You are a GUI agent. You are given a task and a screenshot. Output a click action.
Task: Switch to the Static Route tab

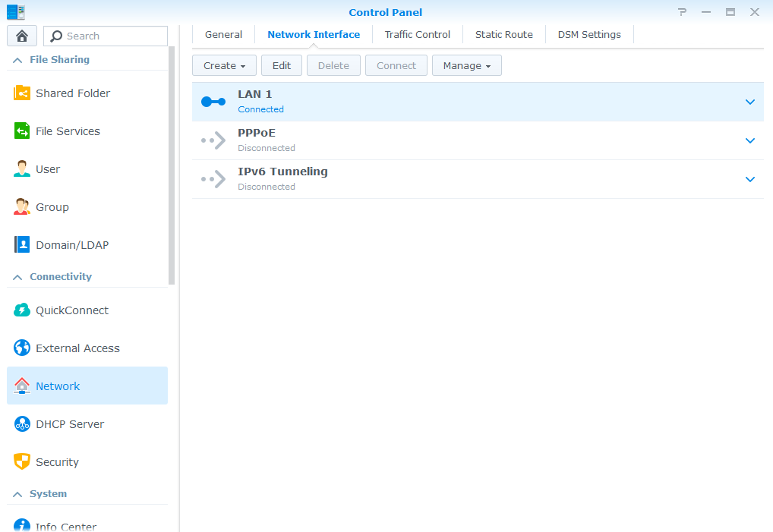pos(503,34)
